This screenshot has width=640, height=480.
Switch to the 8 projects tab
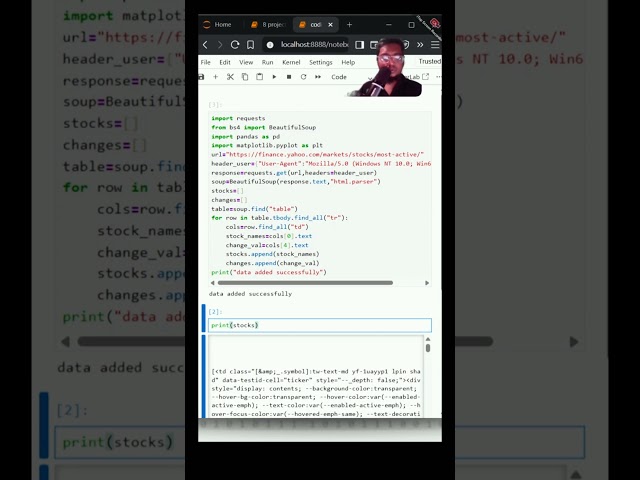[x=268, y=24]
